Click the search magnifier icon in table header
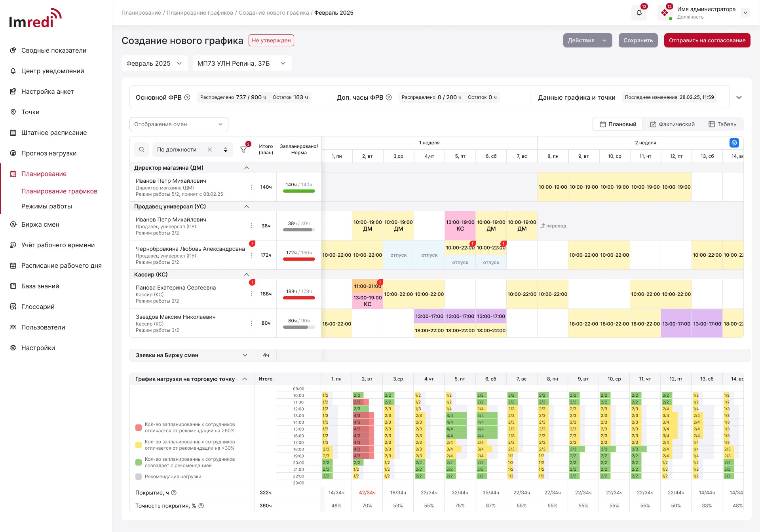 (x=142, y=150)
